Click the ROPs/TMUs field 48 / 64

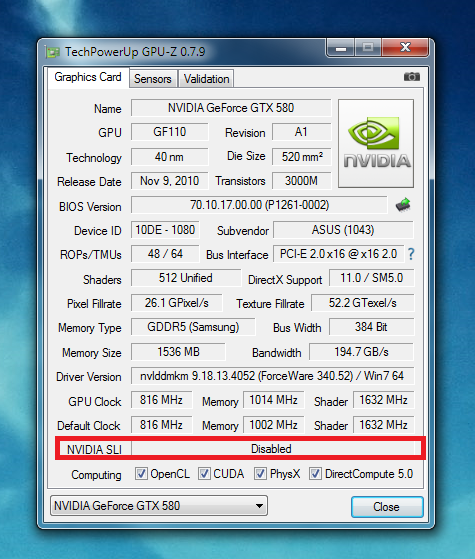165,254
